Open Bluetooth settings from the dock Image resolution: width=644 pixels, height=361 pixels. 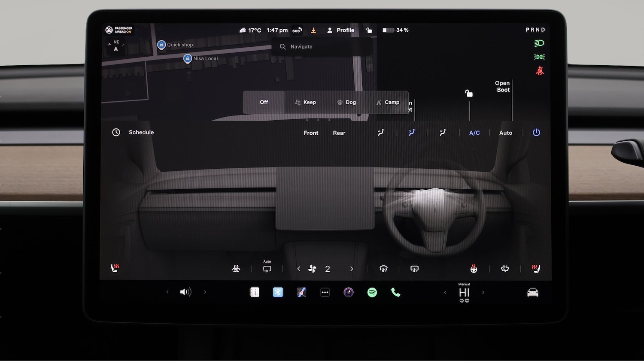pos(278,292)
